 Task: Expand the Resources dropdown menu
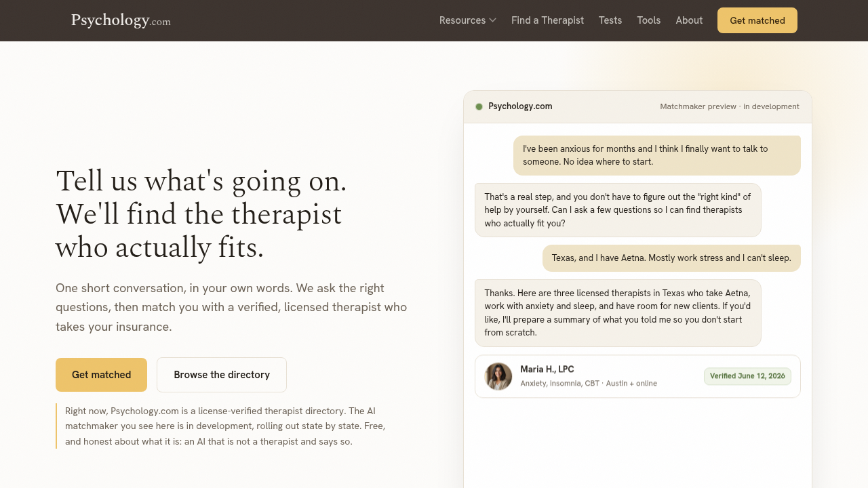click(468, 20)
